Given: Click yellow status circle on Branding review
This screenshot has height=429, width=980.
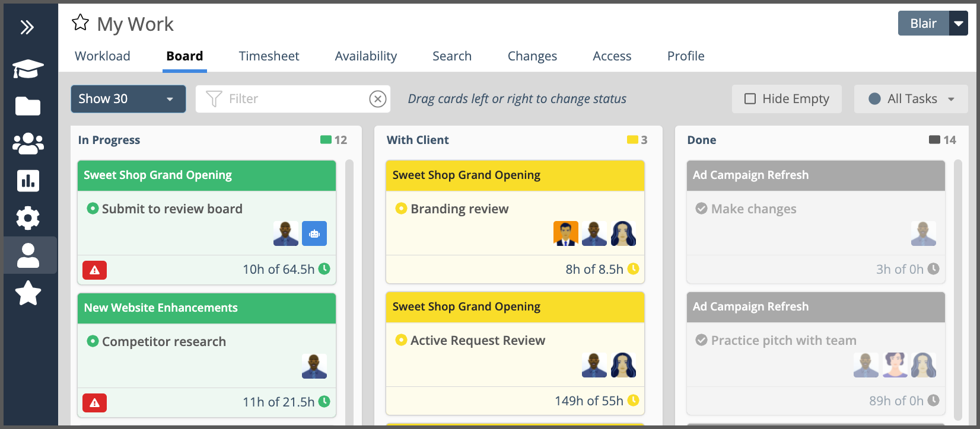Looking at the screenshot, I should tap(401, 209).
